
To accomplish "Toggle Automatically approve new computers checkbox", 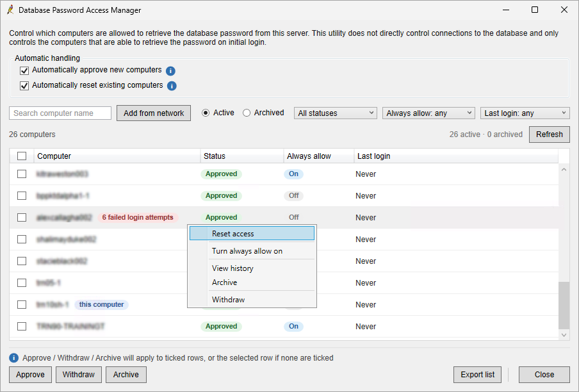I will coord(24,70).
